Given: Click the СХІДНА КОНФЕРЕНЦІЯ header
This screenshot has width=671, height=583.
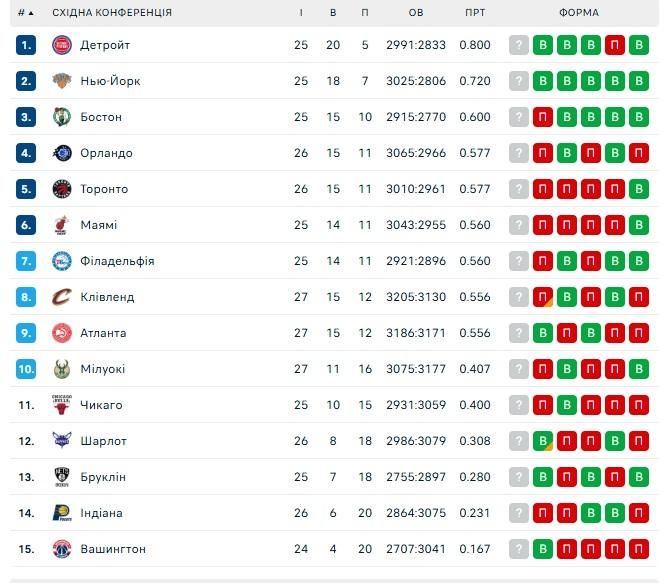Looking at the screenshot, I should (x=112, y=13).
